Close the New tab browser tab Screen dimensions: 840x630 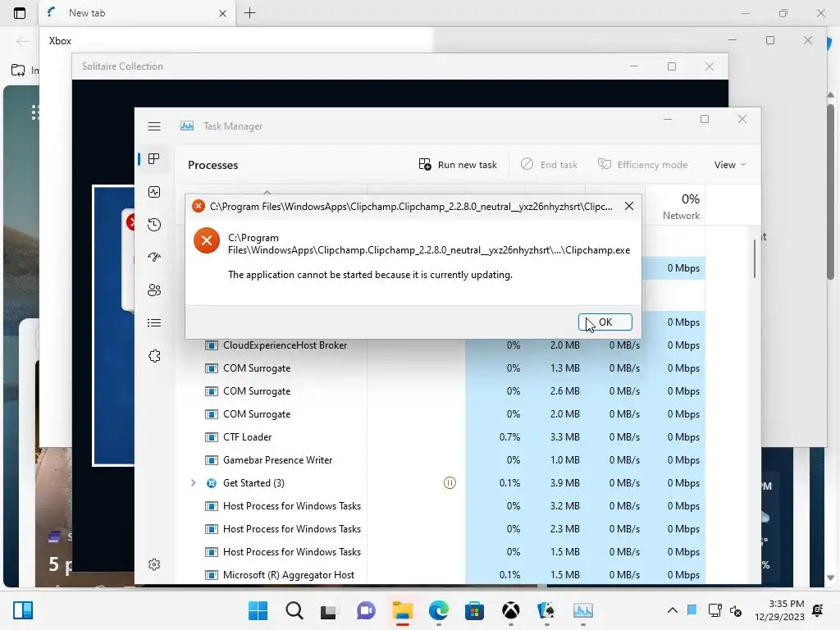coord(223,13)
